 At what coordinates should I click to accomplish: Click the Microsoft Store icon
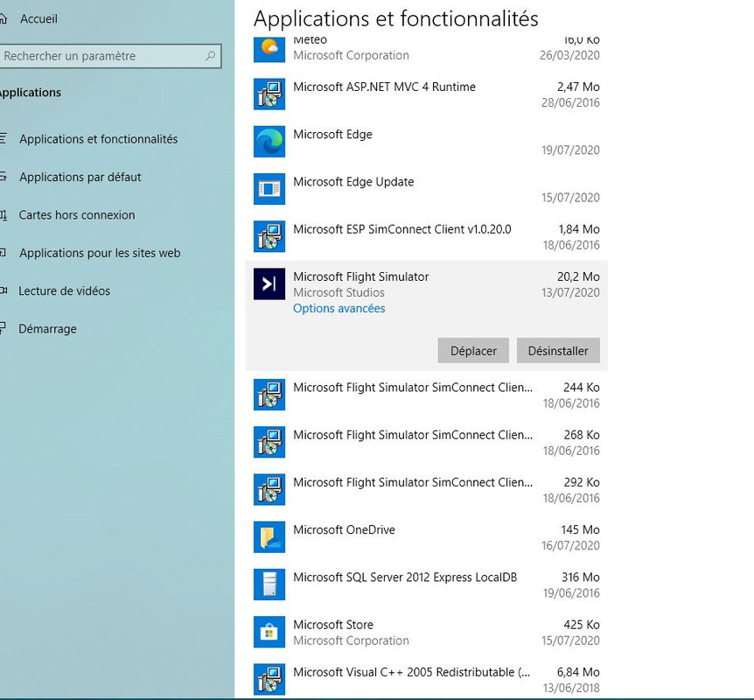pyautogui.click(x=269, y=632)
